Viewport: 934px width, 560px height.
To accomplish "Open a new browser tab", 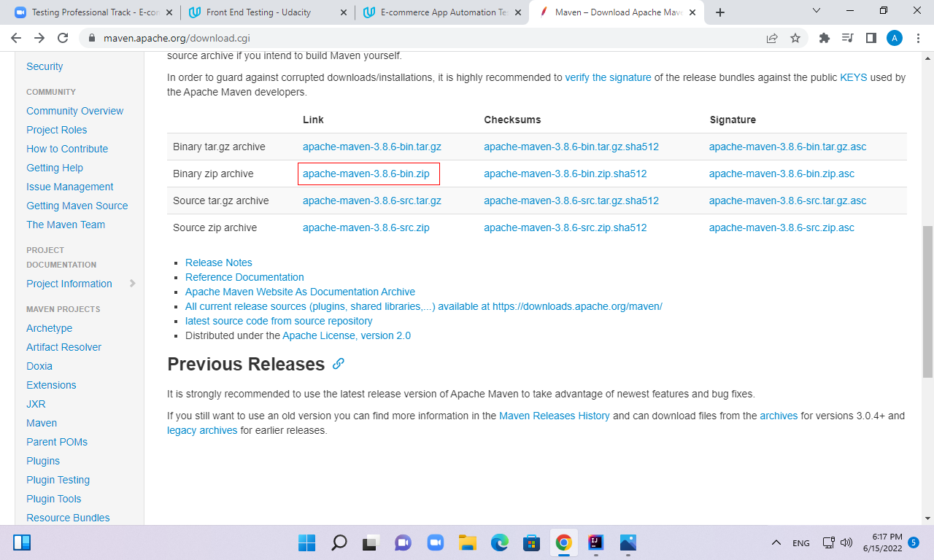I will tap(720, 12).
